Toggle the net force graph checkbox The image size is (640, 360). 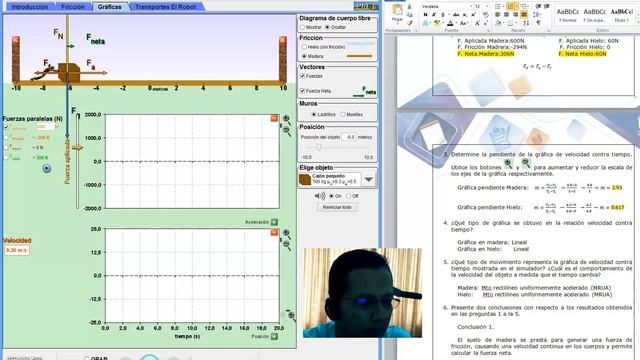[6, 158]
